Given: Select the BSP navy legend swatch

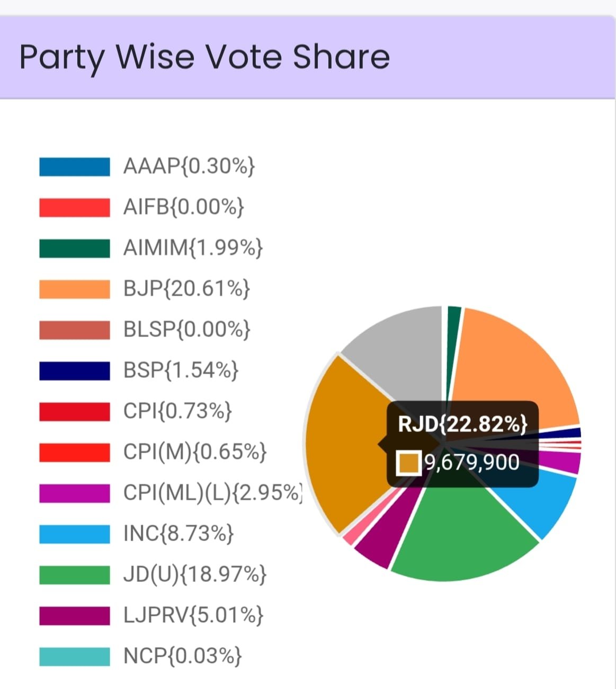Looking at the screenshot, I should [x=75, y=370].
